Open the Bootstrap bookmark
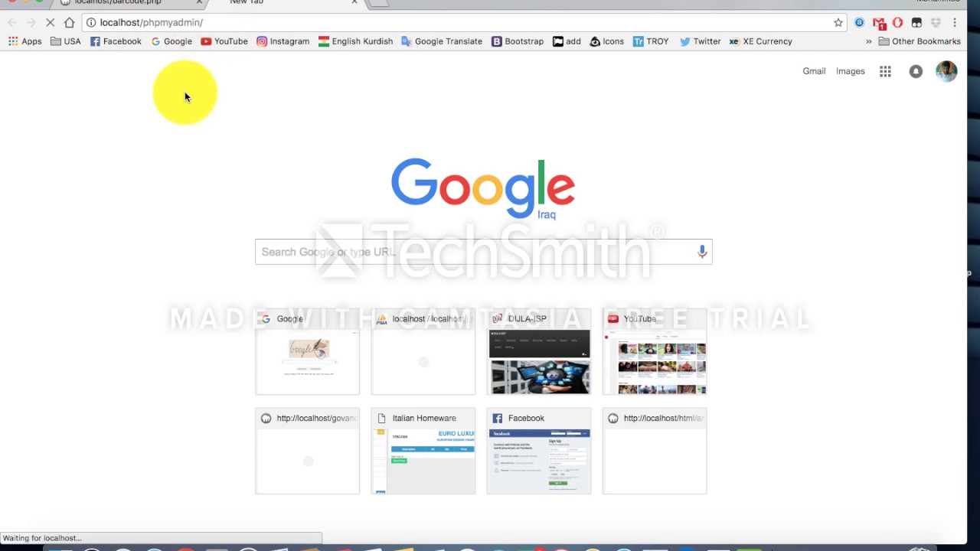The width and height of the screenshot is (980, 551). coord(518,41)
